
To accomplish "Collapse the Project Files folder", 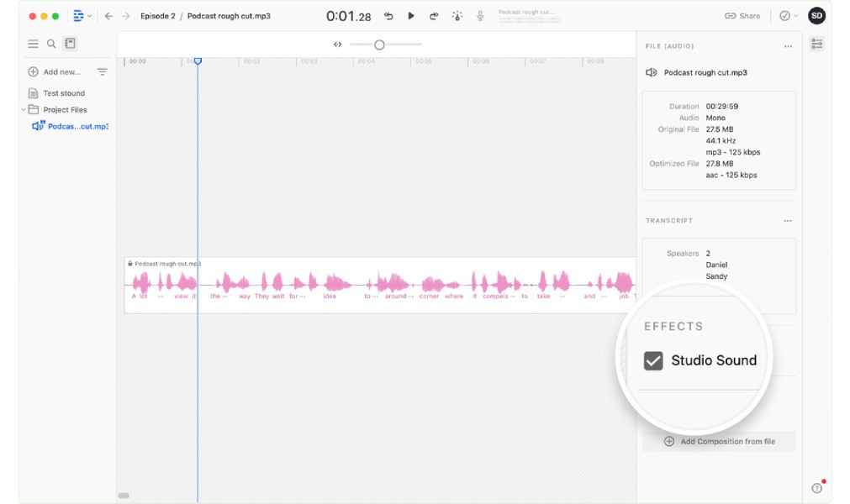I will [24, 110].
